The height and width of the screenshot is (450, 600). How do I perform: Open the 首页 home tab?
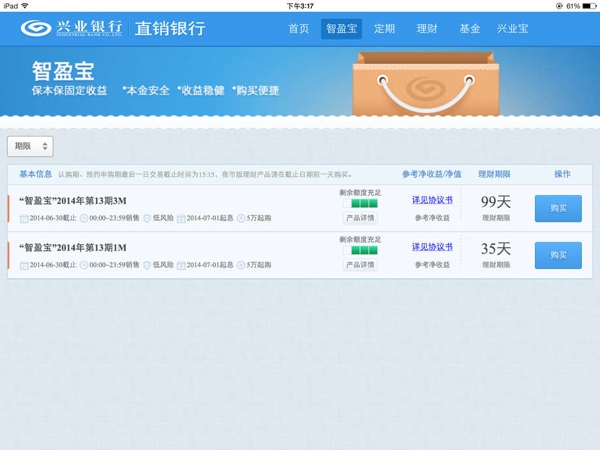pos(298,29)
